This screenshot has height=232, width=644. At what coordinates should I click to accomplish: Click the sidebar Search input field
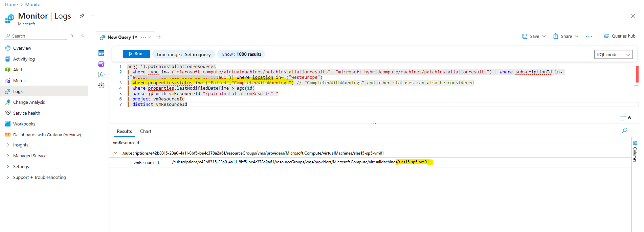tap(35, 36)
